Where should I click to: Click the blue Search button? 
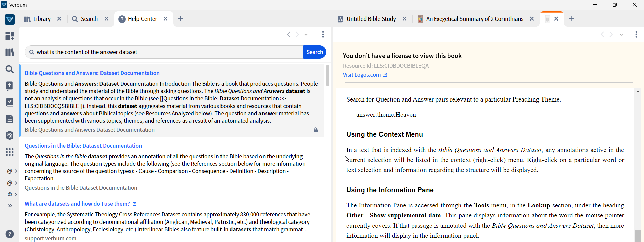pos(315,52)
